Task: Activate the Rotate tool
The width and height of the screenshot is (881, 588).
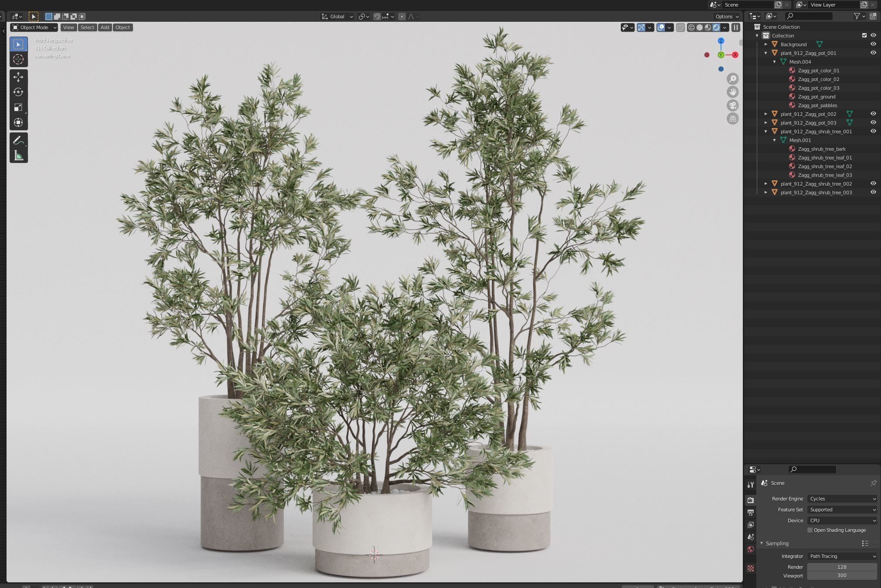Action: tap(18, 92)
